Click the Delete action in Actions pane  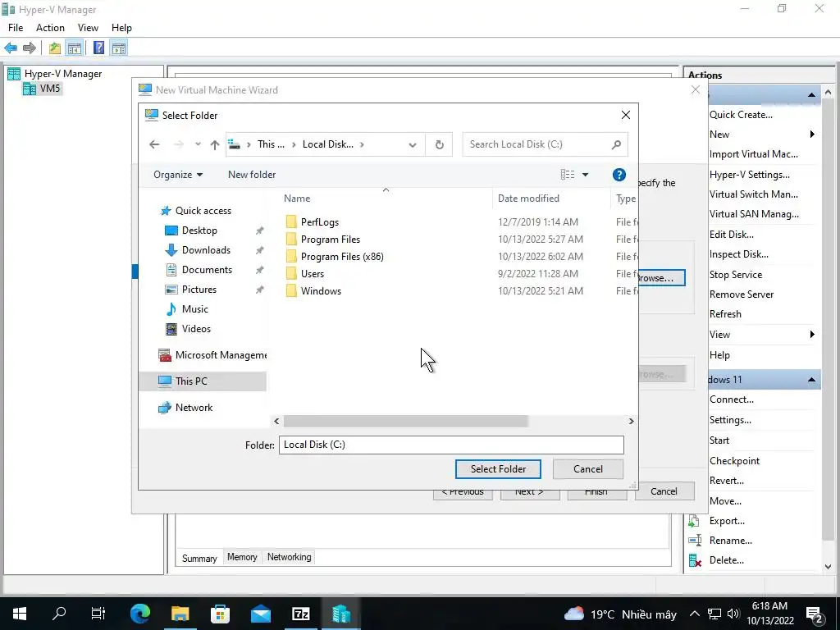tap(726, 560)
